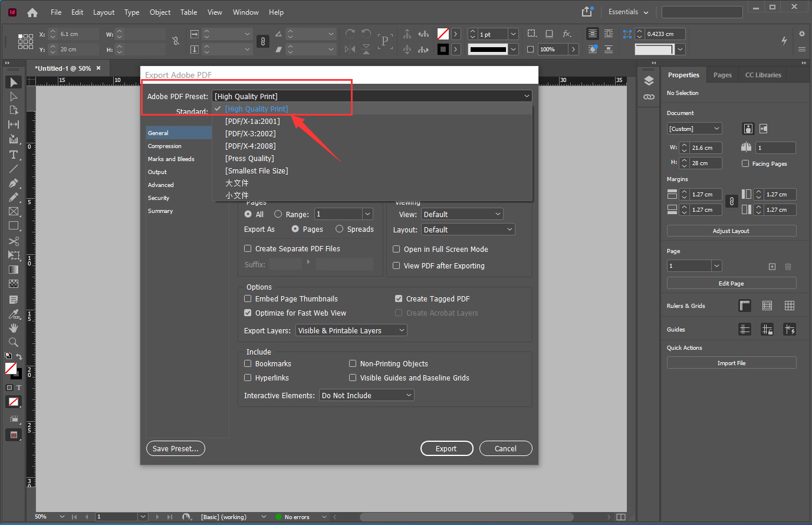
Task: Select the Zoom tool
Action: pos(14,342)
